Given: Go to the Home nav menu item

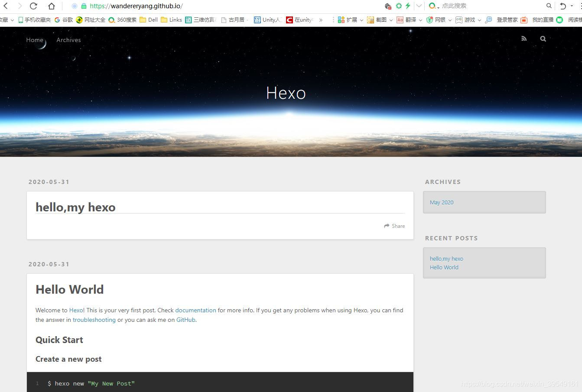Looking at the screenshot, I should tap(35, 40).
